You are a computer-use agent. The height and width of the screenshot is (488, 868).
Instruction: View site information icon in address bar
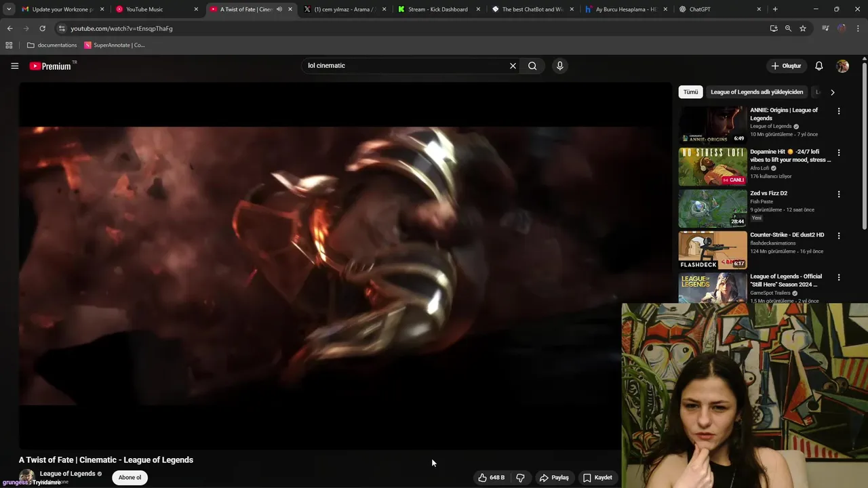pos(62,28)
